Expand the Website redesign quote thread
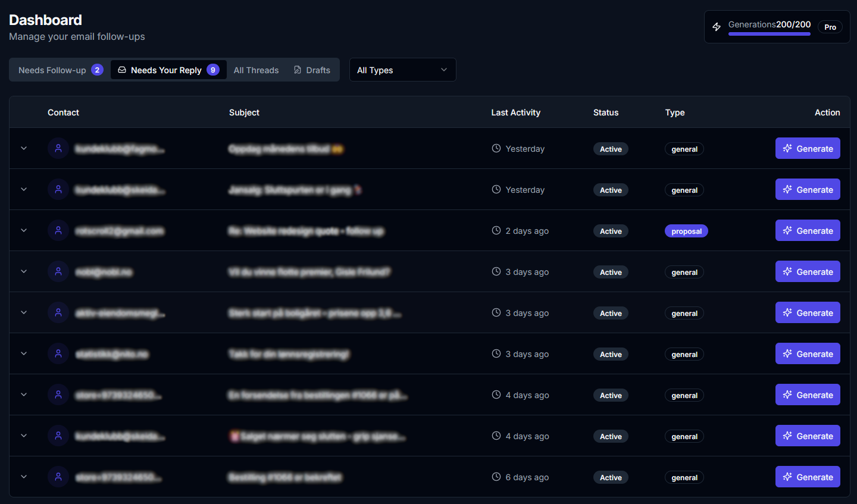Screen dimensions: 857x504 point(23,230)
